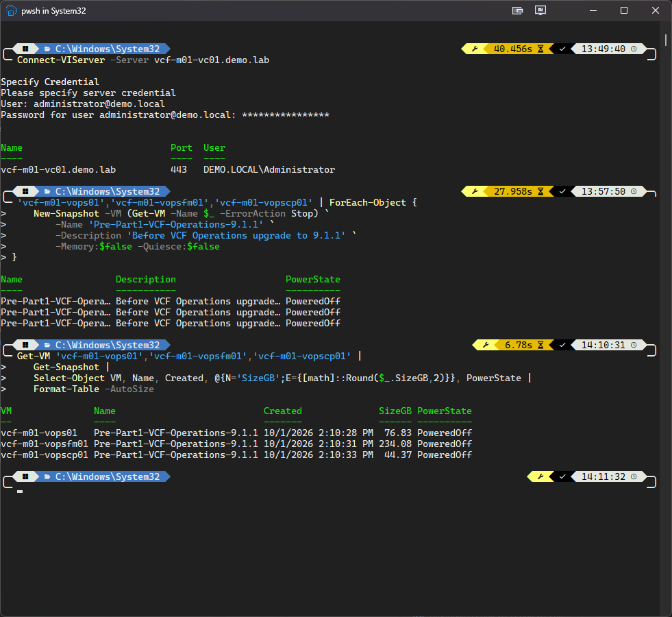Click wrench icon beside 6.78s
Image resolution: width=672 pixels, height=617 pixels.
point(486,345)
